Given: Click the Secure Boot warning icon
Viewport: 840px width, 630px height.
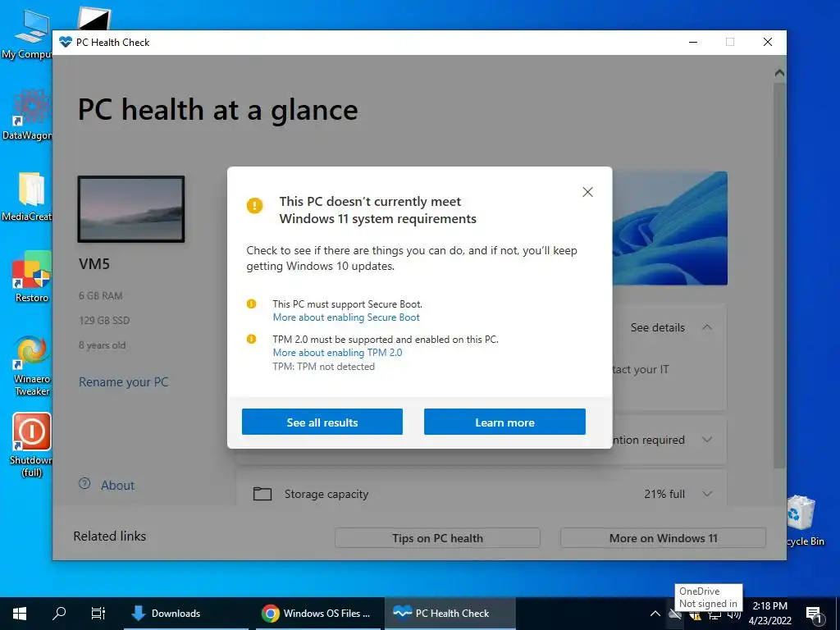Looking at the screenshot, I should (251, 304).
